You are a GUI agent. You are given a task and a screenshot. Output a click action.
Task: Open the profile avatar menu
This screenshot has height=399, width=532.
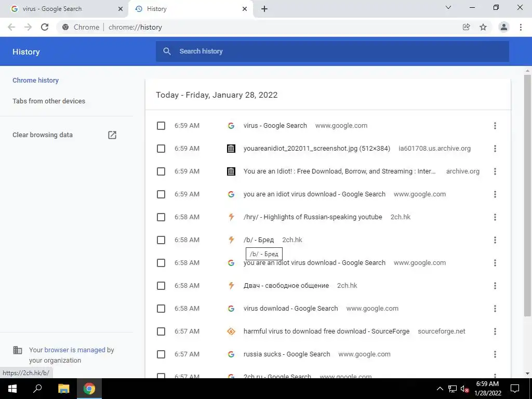[x=504, y=27]
